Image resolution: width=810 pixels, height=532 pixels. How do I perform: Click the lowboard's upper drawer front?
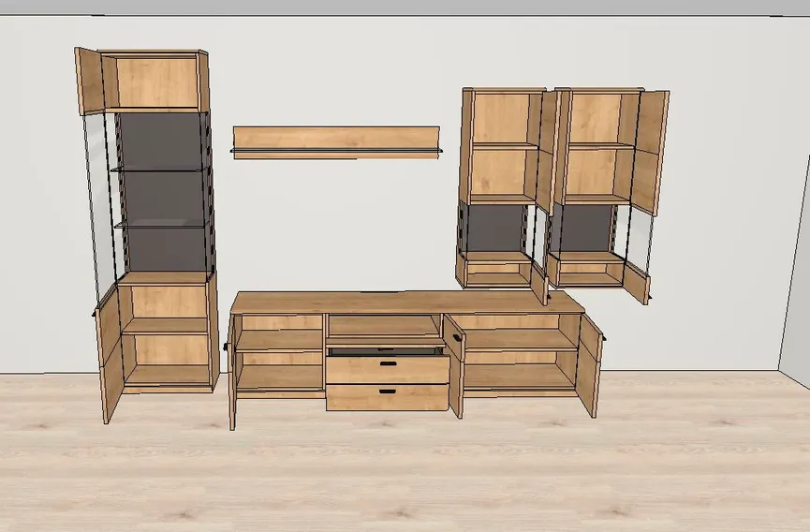pyautogui.click(x=388, y=369)
